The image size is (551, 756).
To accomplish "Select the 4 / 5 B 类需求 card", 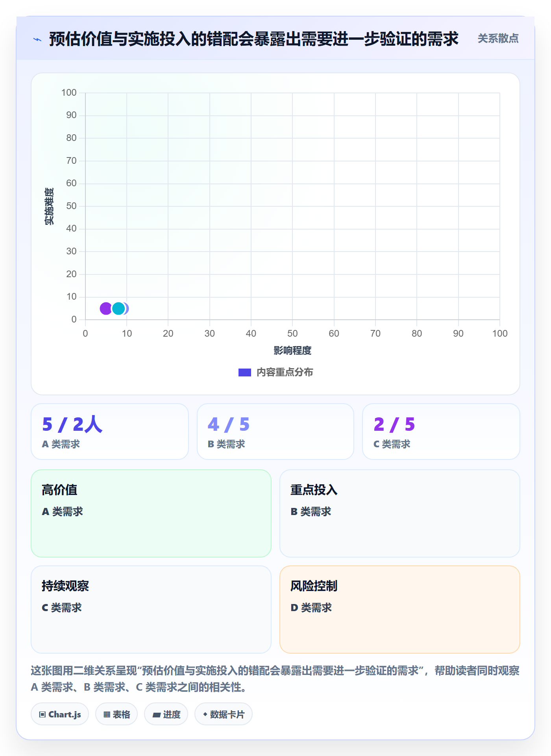I will pos(275,432).
